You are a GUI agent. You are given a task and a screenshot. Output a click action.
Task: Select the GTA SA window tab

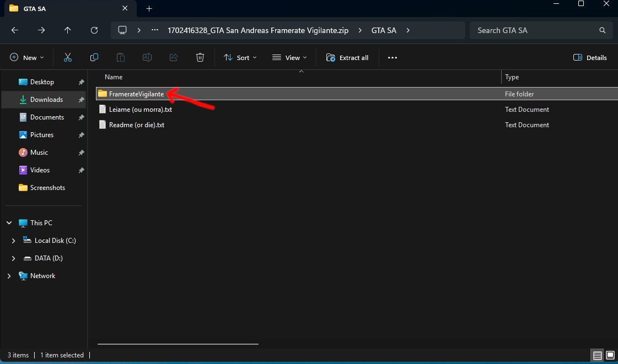(x=70, y=9)
